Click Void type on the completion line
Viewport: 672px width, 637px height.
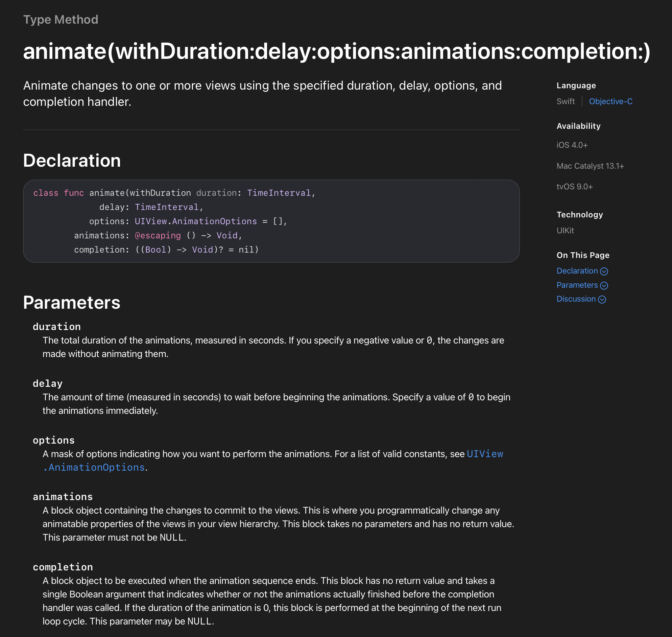coord(202,250)
